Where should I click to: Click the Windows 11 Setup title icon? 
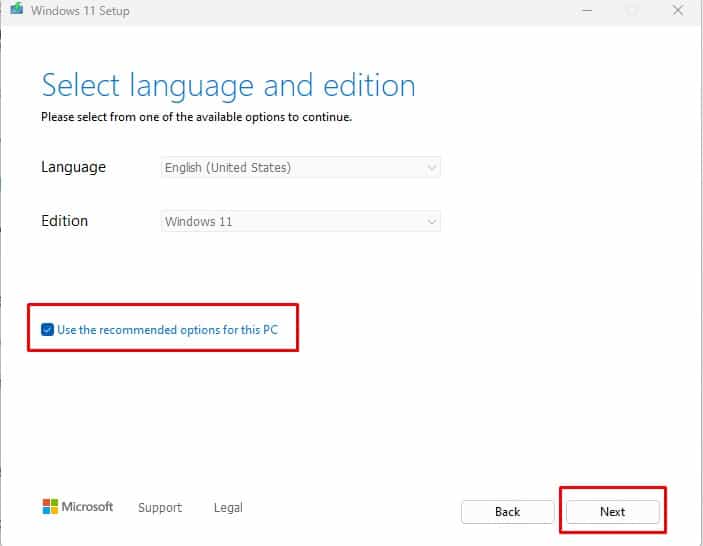17,8
